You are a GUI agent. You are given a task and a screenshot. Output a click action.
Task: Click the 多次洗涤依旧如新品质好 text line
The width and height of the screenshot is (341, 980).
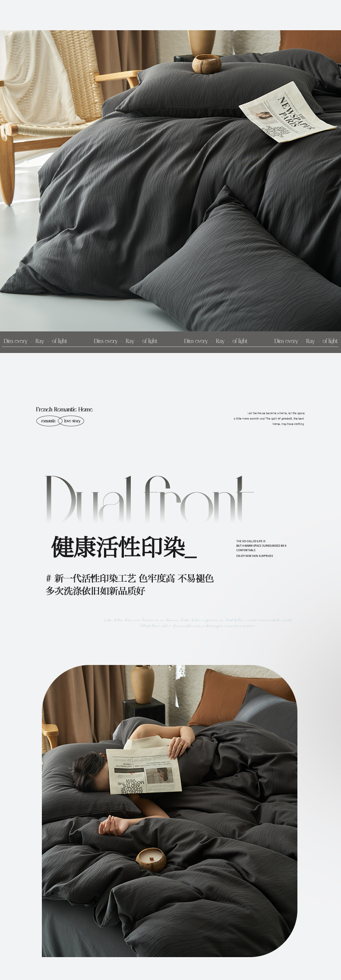click(x=95, y=591)
